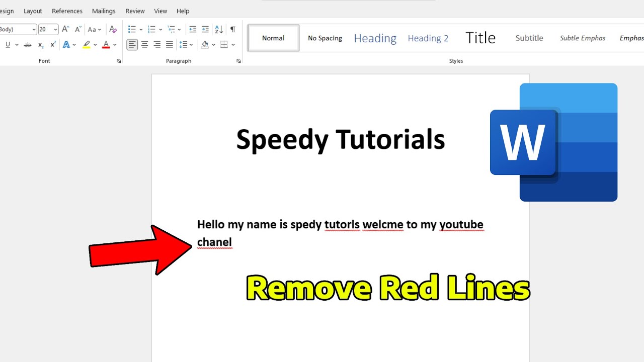Viewport: 644px width, 362px height.
Task: Apply red font color
Action: (x=106, y=45)
